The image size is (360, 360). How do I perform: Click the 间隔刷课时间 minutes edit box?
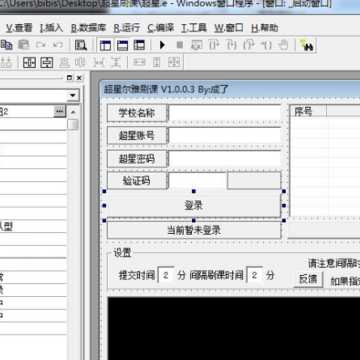click(254, 275)
